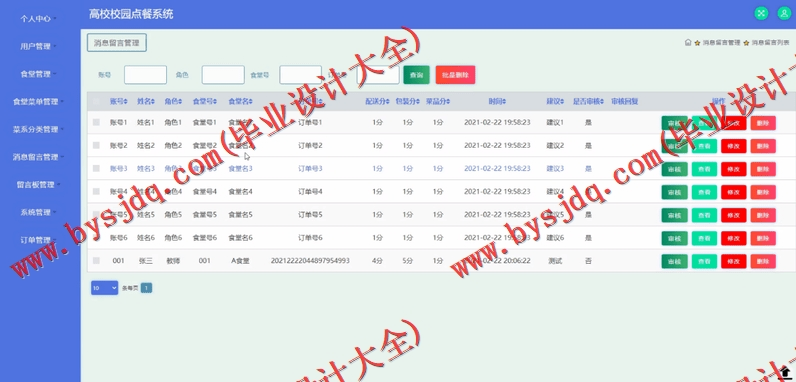Click 修改 button in 账号6 row
Screen dimensions: 796x382
click(734, 238)
